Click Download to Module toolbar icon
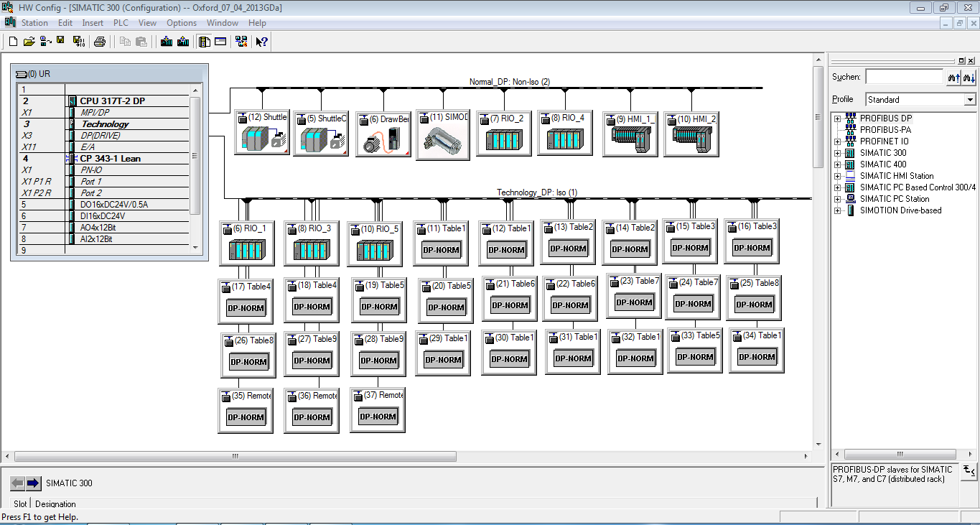The width and height of the screenshot is (980, 525). click(x=167, y=42)
